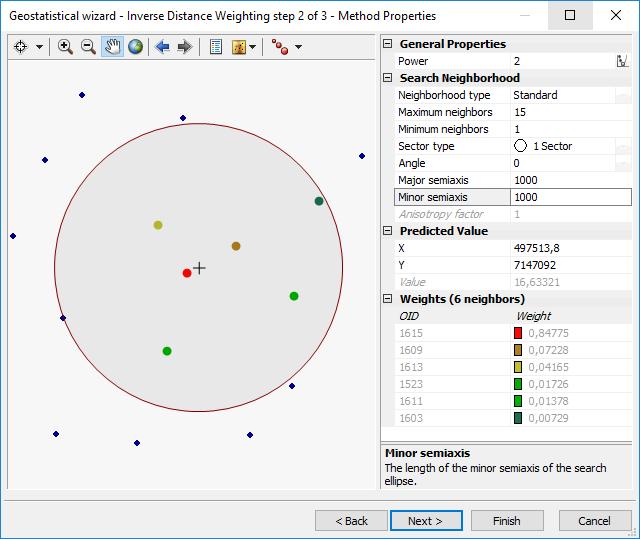Open the Sector type dropdown
The height and width of the screenshot is (539, 640).
pyautogui.click(x=623, y=146)
